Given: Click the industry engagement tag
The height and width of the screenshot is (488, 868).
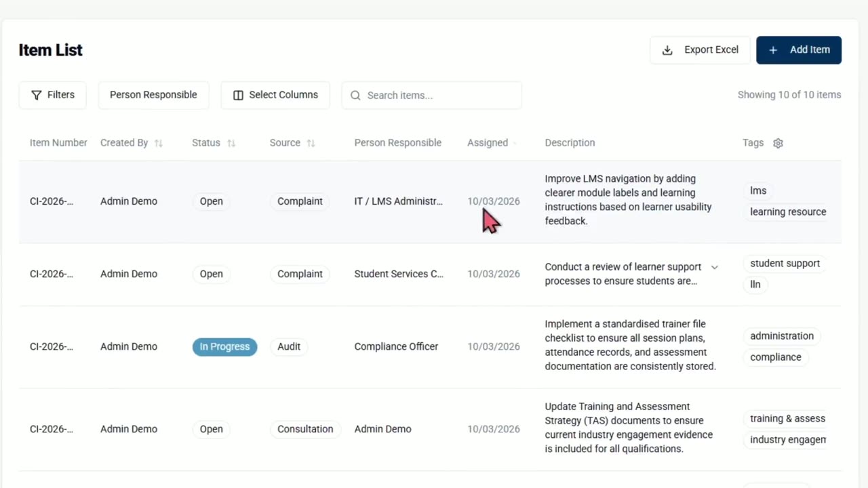Looking at the screenshot, I should coord(785,440).
